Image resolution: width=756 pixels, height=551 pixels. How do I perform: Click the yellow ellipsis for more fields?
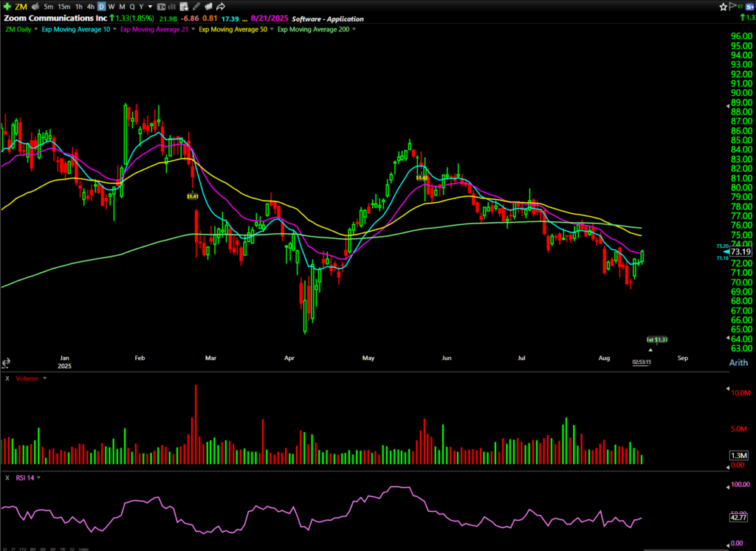tap(245, 20)
